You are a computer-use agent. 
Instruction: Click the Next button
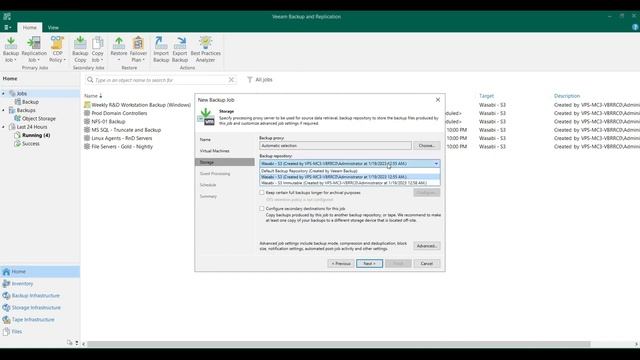[369, 264]
